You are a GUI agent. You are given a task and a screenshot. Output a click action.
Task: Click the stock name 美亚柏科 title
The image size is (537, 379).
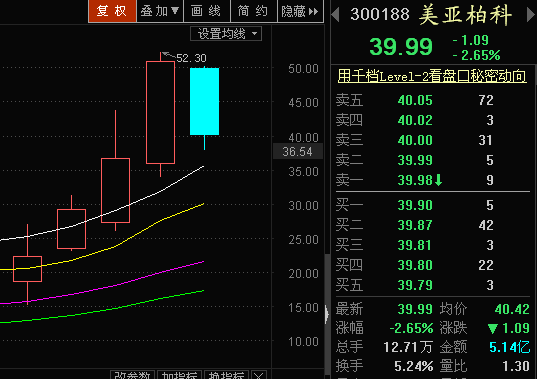pos(465,15)
